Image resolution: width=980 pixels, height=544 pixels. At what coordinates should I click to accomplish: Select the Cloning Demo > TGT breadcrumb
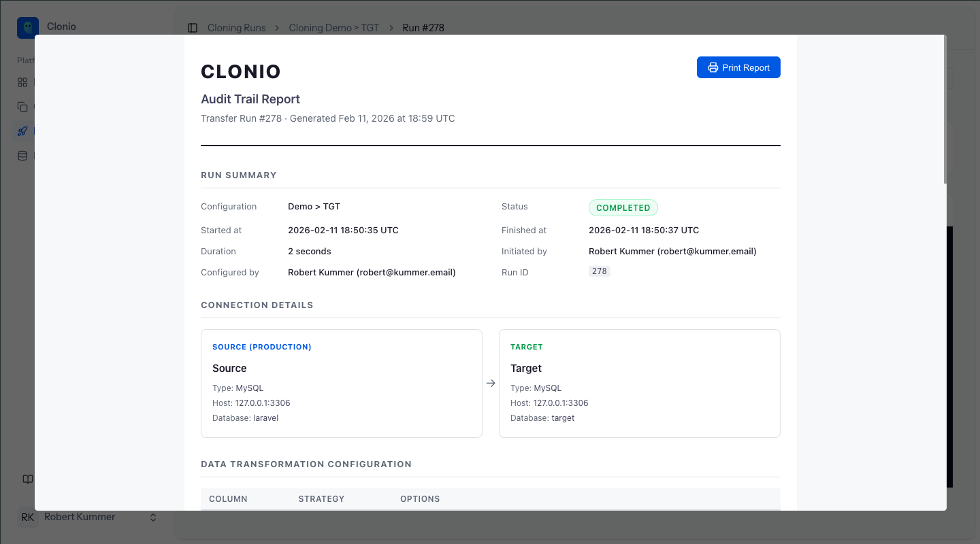(333, 28)
